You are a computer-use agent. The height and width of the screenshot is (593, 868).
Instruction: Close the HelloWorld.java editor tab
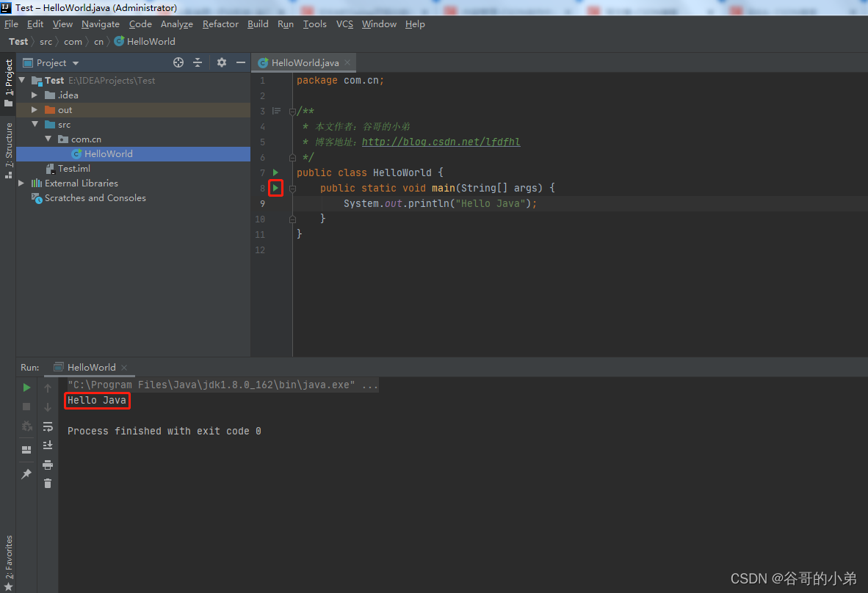[x=347, y=62]
